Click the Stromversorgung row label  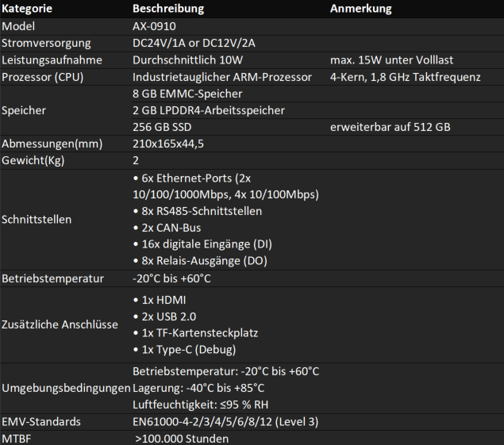coord(46,43)
